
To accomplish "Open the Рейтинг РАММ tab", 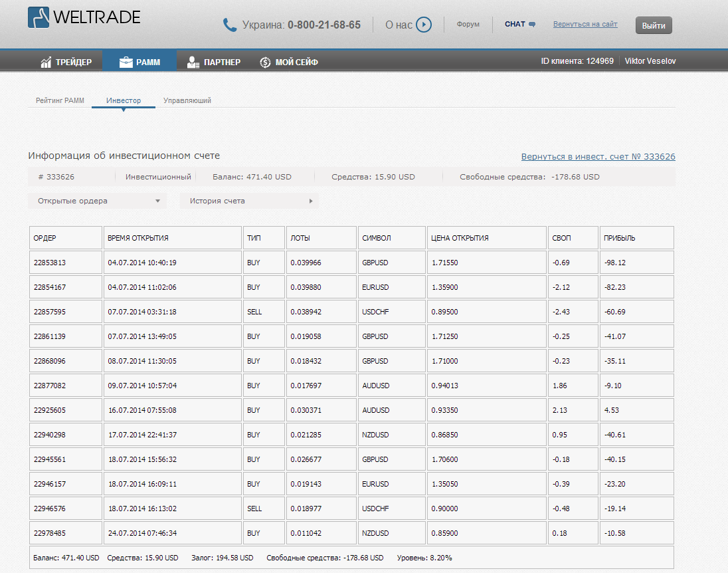I will pos(60,100).
